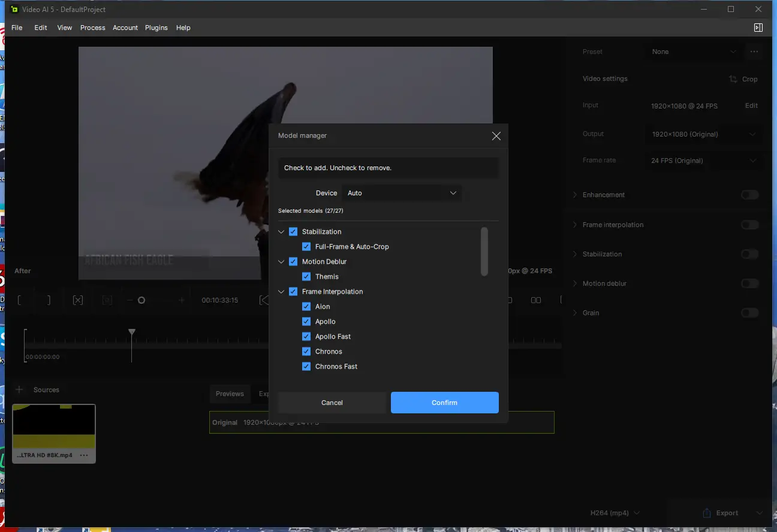Click the add source plus icon
777x532 pixels.
(19, 389)
